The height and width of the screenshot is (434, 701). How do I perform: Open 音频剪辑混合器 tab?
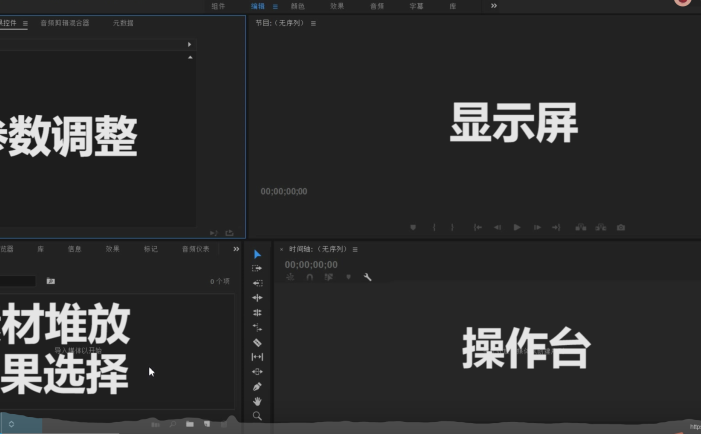65,23
